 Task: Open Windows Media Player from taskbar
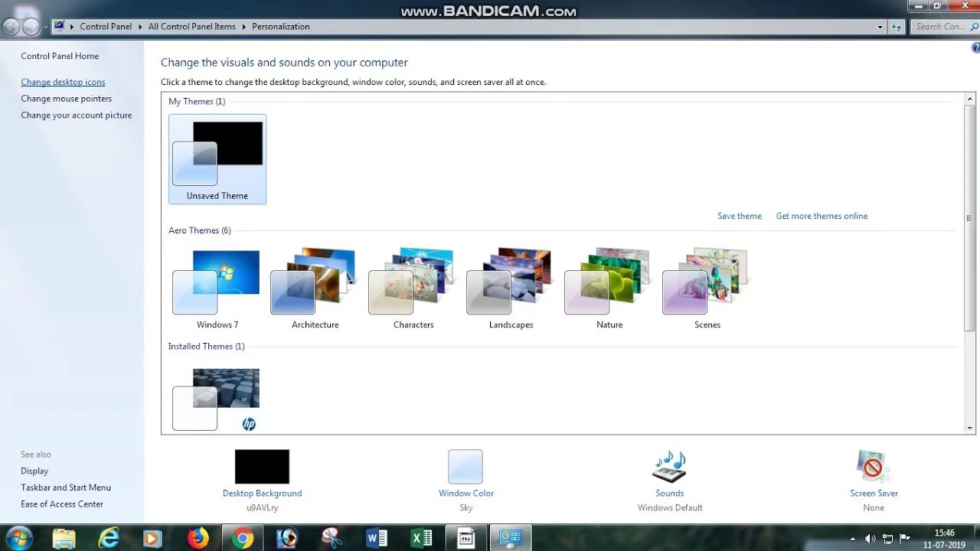tap(152, 538)
